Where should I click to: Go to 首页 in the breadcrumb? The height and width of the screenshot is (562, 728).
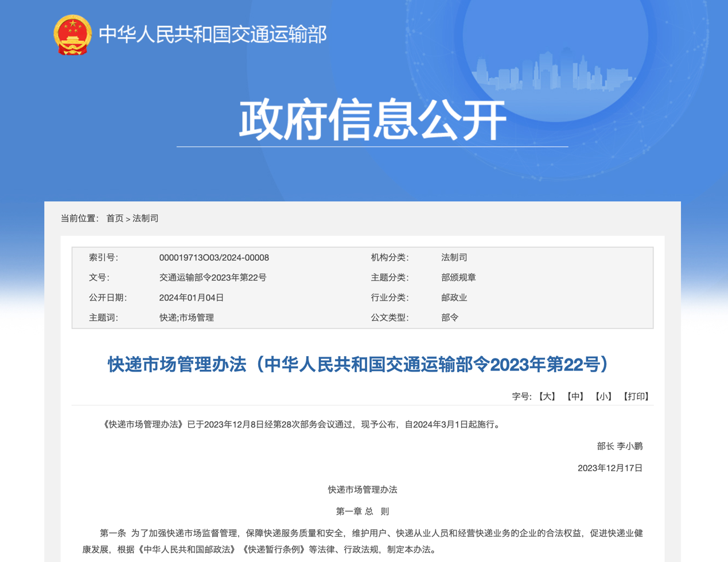(x=115, y=218)
